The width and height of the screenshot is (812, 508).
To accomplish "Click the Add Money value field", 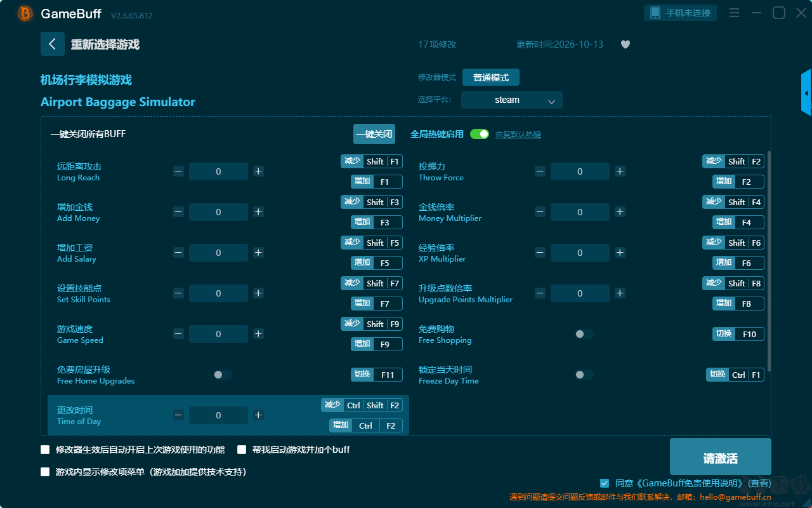I will pyautogui.click(x=218, y=212).
